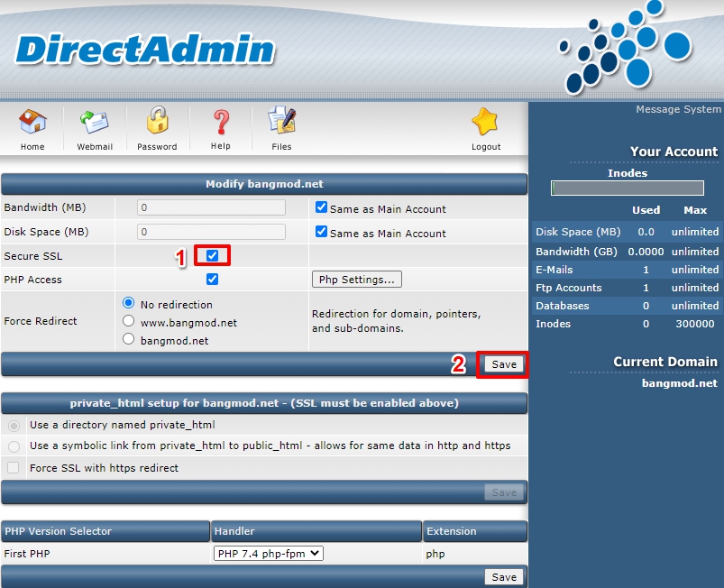Click the Secure SSL row label
Viewport: 724px width, 588px height.
pyautogui.click(x=33, y=256)
